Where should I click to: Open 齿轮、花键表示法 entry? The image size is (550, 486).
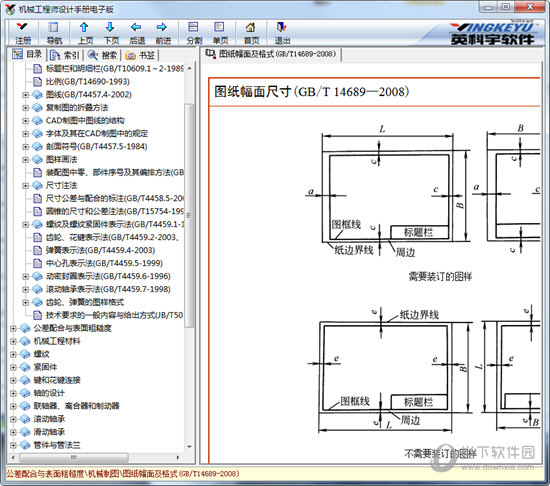click(x=113, y=237)
